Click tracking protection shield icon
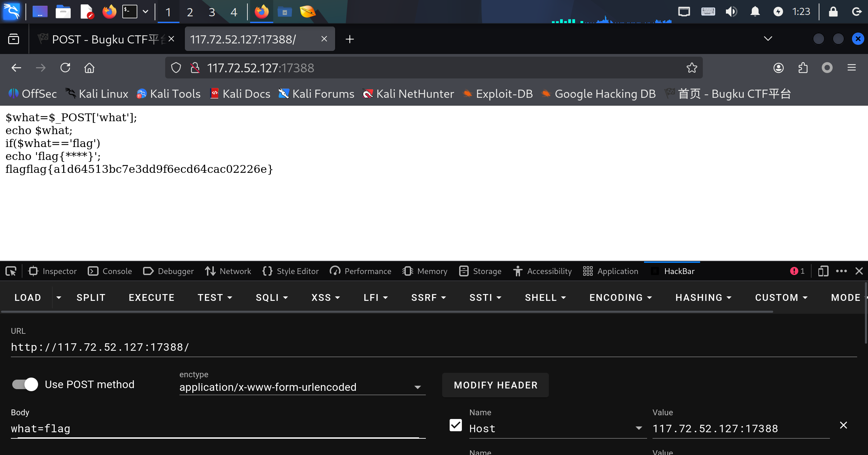This screenshot has width=868, height=455. pos(176,68)
